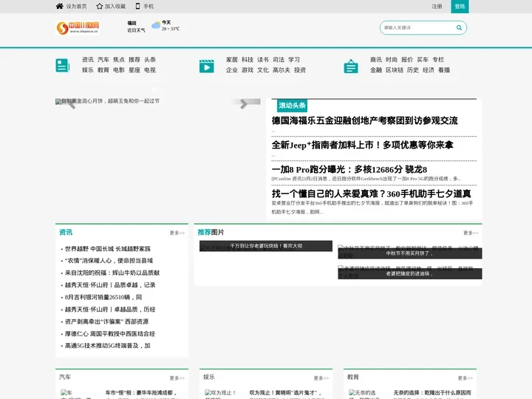Go to next carousel slide arrow
This screenshot has height=399, width=532.
coord(244,104)
